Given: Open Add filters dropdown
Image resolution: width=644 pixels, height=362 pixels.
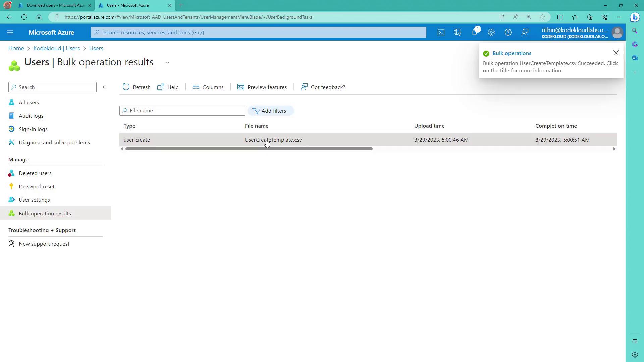Looking at the screenshot, I should (270, 111).
